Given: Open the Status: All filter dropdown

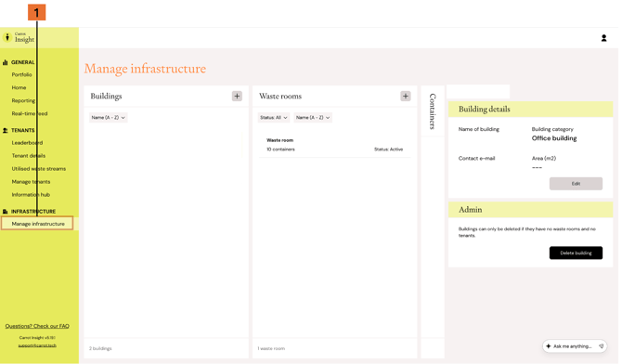Looking at the screenshot, I should tap(273, 118).
